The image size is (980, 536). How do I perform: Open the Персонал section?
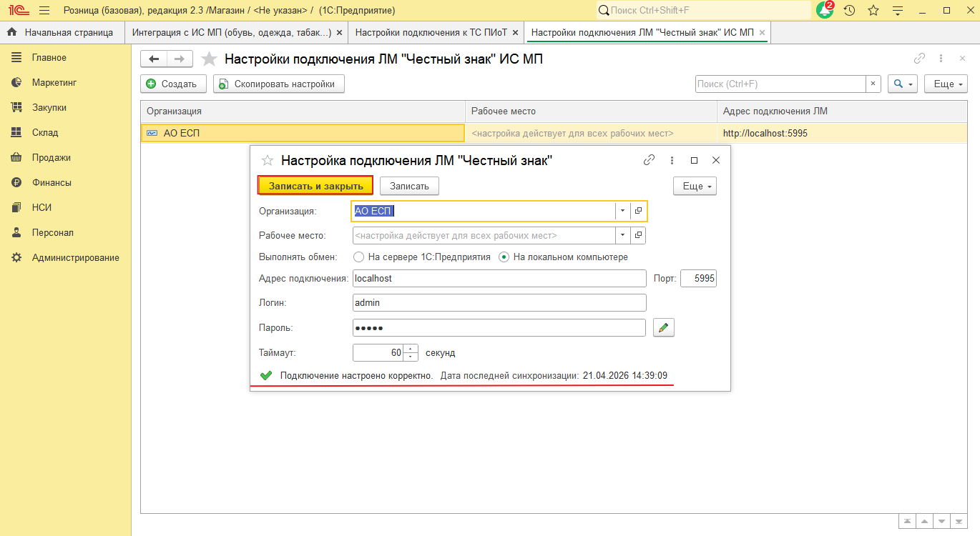point(53,233)
